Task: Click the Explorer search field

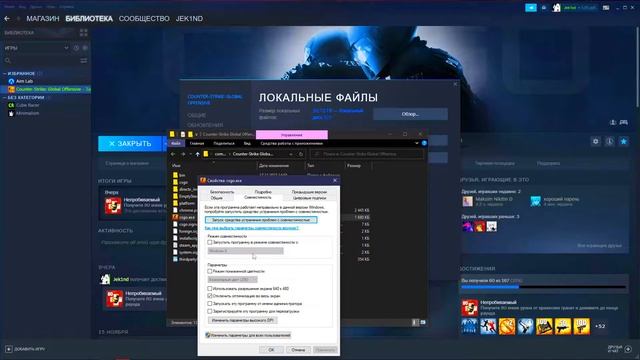Action: tap(367, 154)
